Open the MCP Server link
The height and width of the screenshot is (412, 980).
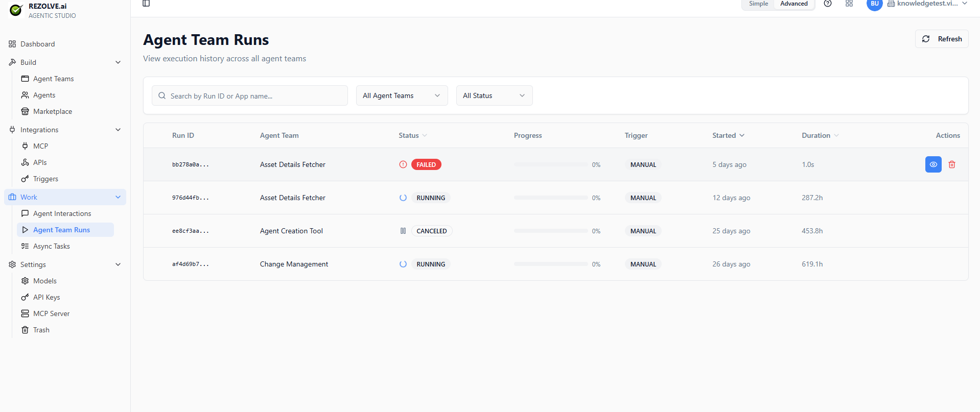[51, 313]
